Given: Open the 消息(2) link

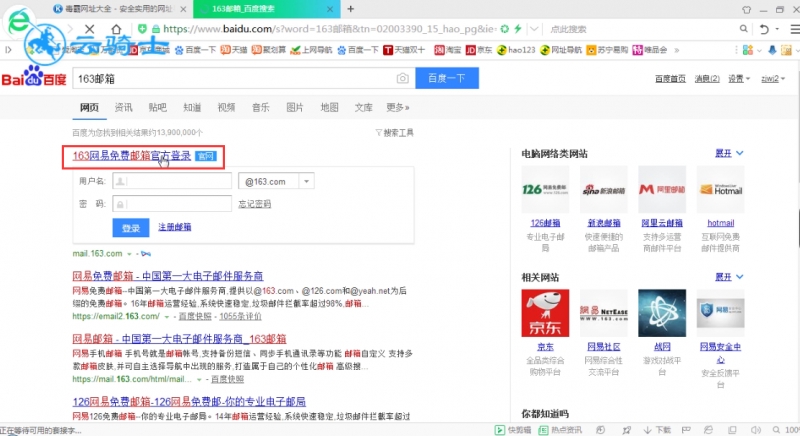Looking at the screenshot, I should pos(707,79).
